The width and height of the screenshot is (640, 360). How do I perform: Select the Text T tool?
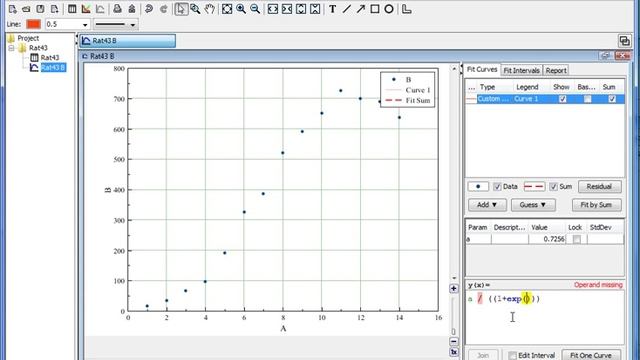coord(333,9)
